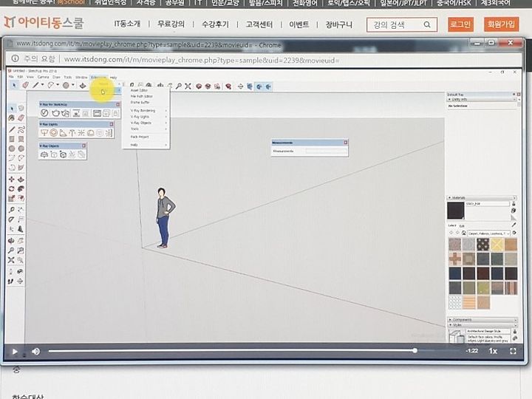Click the V-Ray Render teapot icon

pos(55,113)
